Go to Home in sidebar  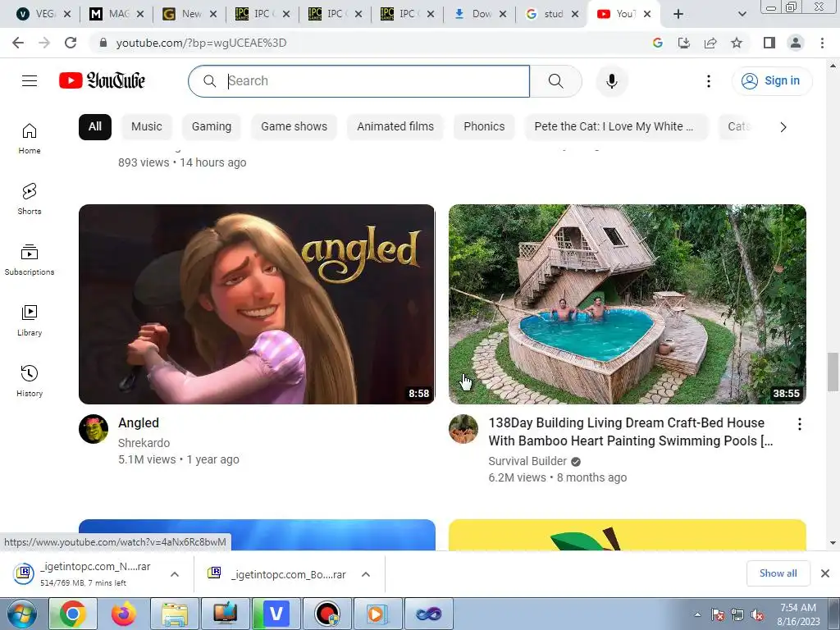pyautogui.click(x=30, y=138)
